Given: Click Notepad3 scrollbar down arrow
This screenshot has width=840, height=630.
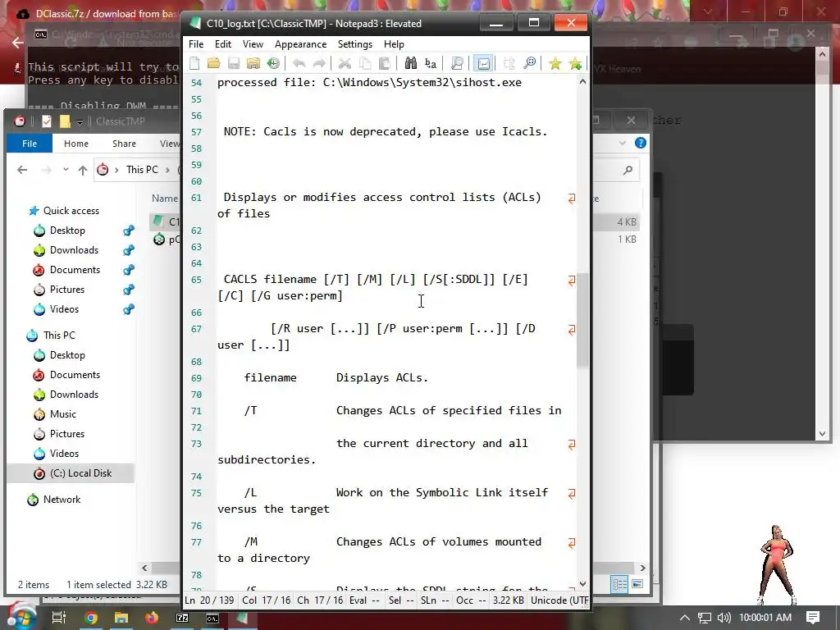Looking at the screenshot, I should click(x=583, y=584).
